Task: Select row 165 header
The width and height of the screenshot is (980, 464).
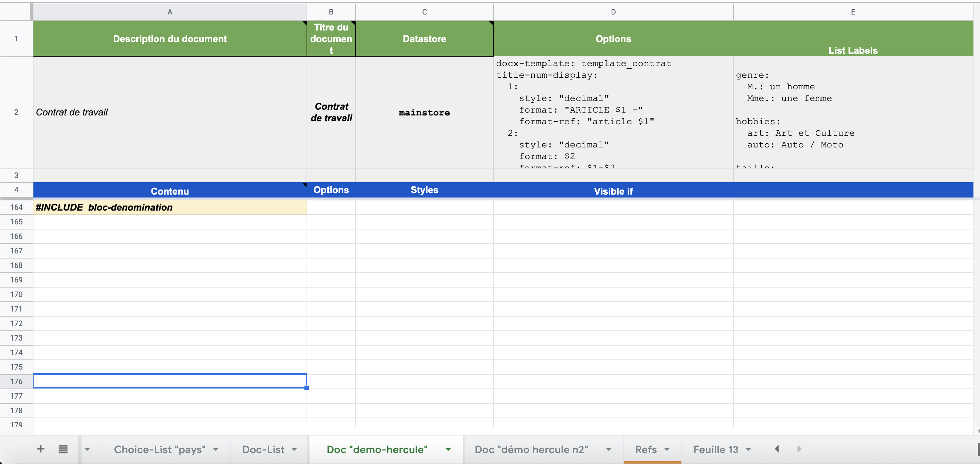Action: (x=16, y=222)
